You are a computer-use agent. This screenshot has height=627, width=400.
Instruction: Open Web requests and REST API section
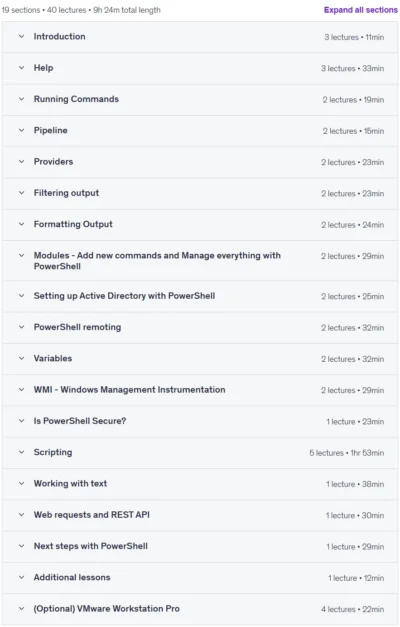(x=92, y=515)
